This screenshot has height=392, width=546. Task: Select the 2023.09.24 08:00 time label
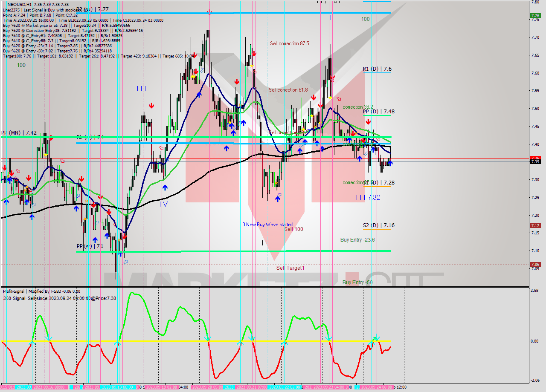pyautogui.click(x=377, y=387)
